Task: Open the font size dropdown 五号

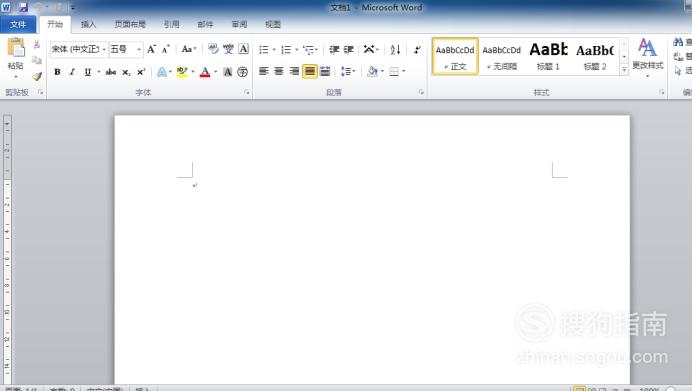Action: [x=126, y=49]
